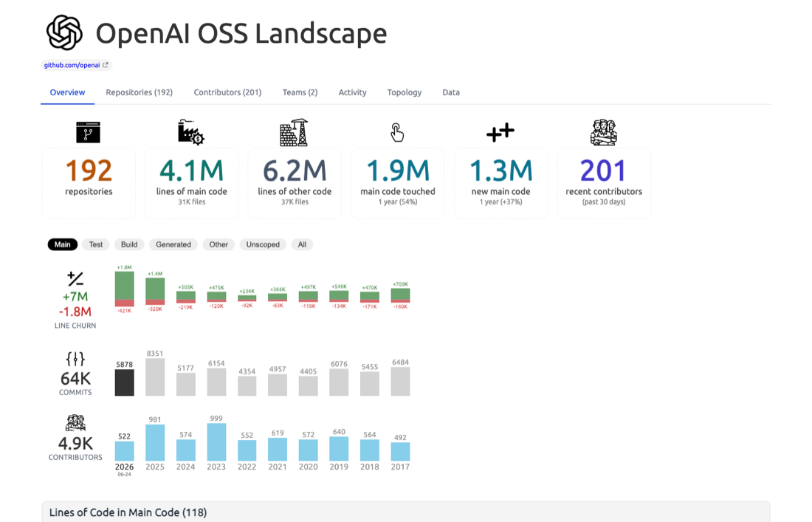Click the +709K line churn bar
The image size is (812, 522).
pos(400,295)
